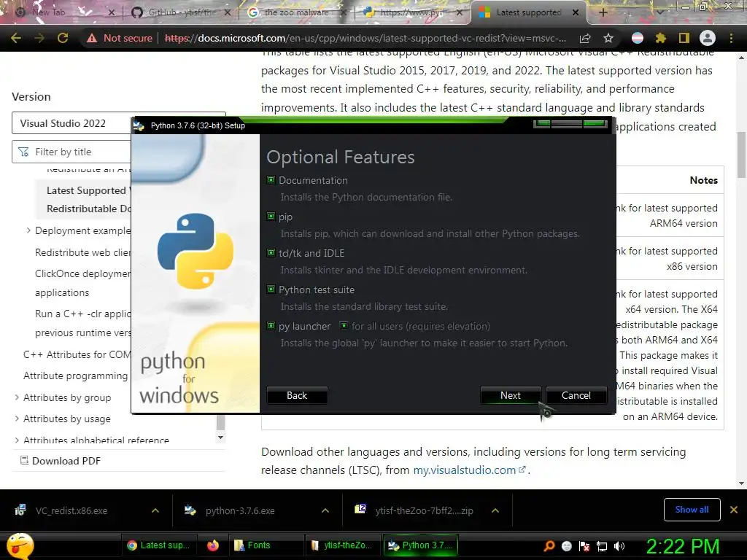Cancel the Python setup
Screen dimensions: 747x560
[576, 395]
